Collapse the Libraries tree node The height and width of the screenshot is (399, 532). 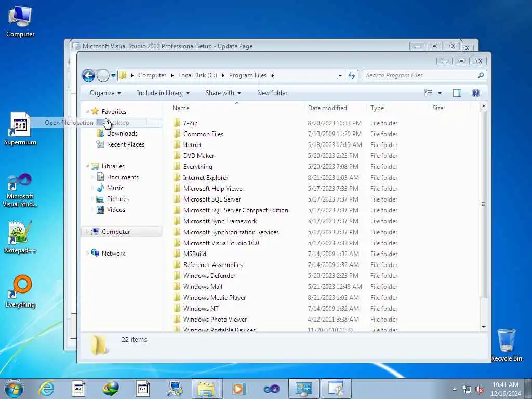coord(87,166)
